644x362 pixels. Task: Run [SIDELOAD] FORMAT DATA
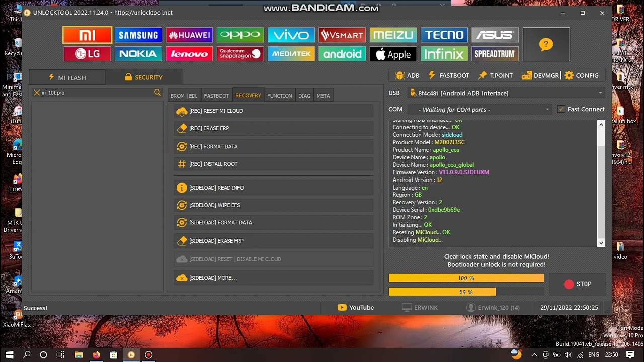(274, 222)
